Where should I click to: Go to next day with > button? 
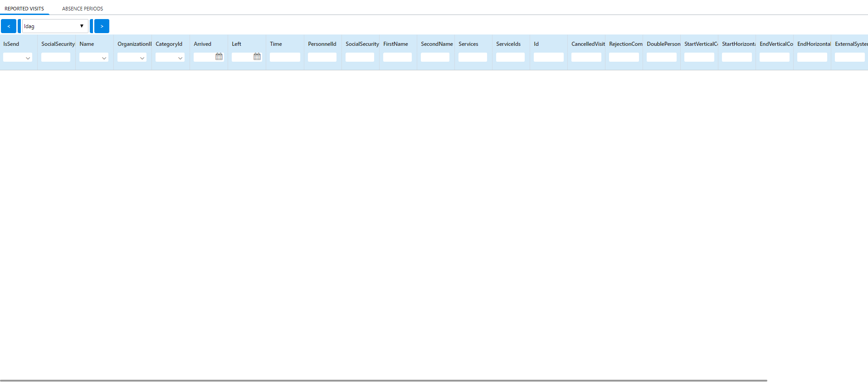point(102,26)
